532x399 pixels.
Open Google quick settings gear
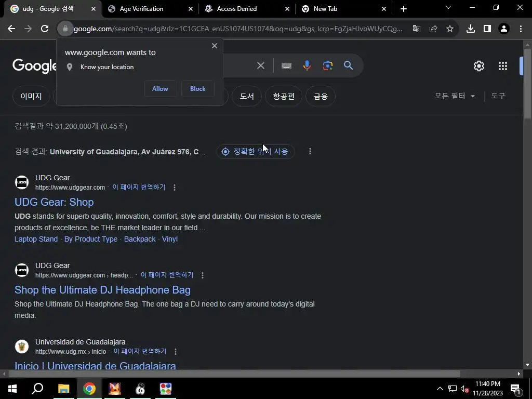click(x=478, y=66)
